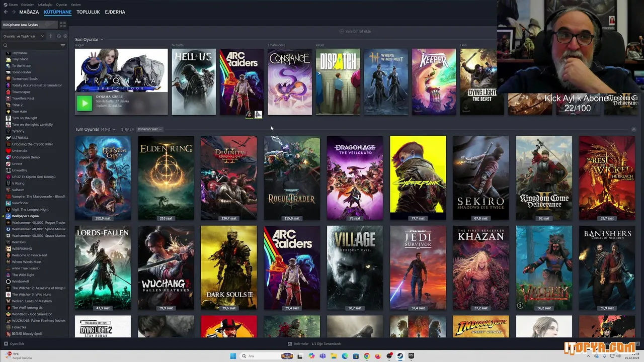This screenshot has width=644, height=362.
Task: Open the Oyunlar menu
Action: 61,5
